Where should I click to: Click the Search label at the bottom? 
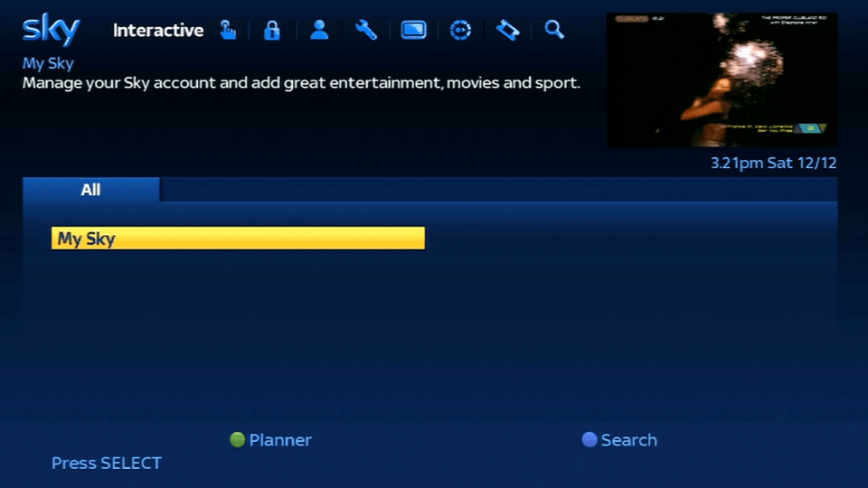[x=628, y=440]
